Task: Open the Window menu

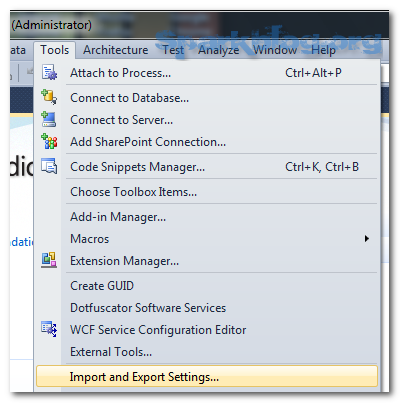Action: coord(275,50)
